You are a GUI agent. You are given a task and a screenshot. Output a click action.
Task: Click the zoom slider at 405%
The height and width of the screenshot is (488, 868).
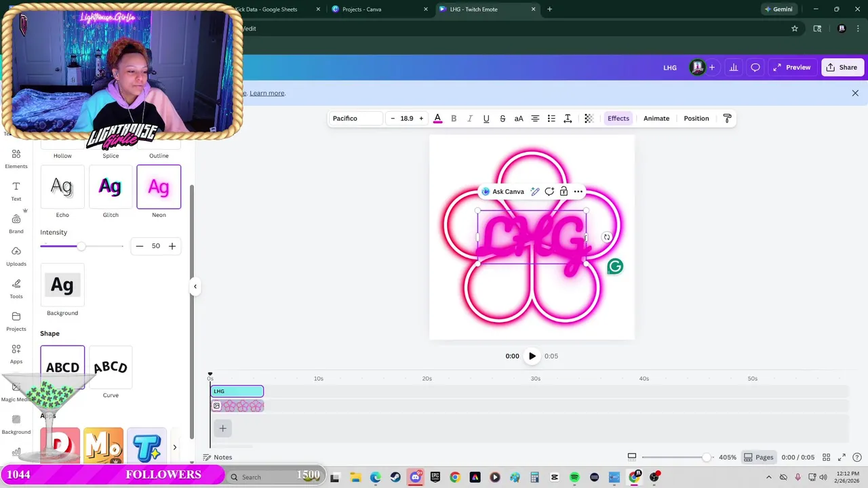pos(707,457)
